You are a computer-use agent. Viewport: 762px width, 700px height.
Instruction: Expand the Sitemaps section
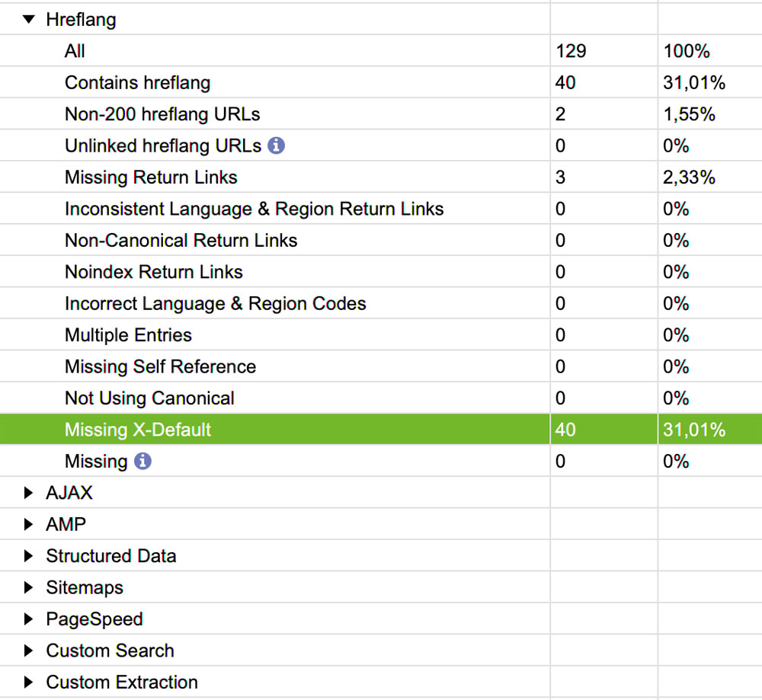[29, 587]
